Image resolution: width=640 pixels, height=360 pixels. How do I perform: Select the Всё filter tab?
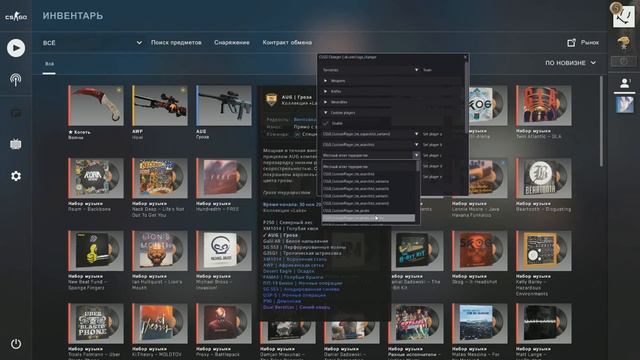pyautogui.click(x=49, y=64)
